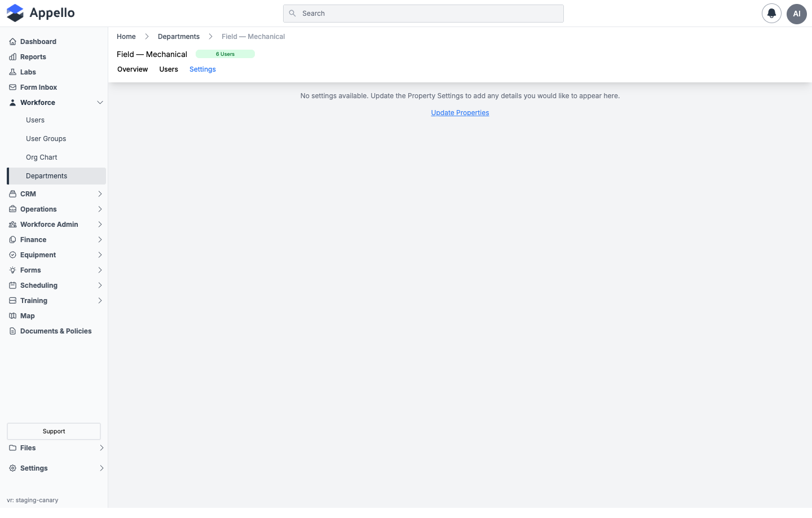812x518 pixels.
Task: Click the Training sidebar icon
Action: pos(12,301)
